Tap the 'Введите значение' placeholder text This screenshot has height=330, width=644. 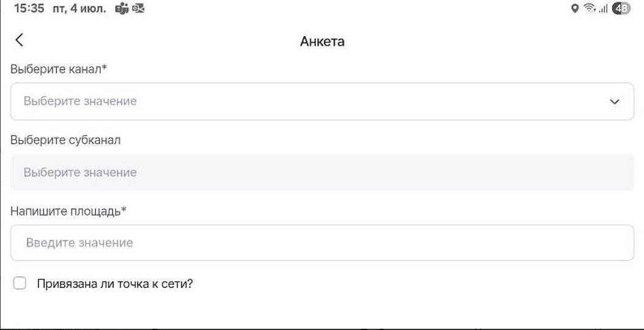pos(79,243)
